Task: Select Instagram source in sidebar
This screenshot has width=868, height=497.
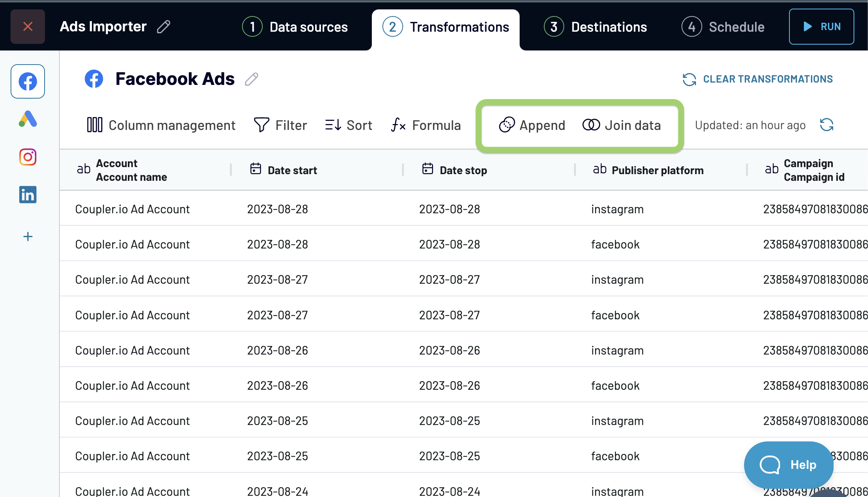Action: click(28, 157)
